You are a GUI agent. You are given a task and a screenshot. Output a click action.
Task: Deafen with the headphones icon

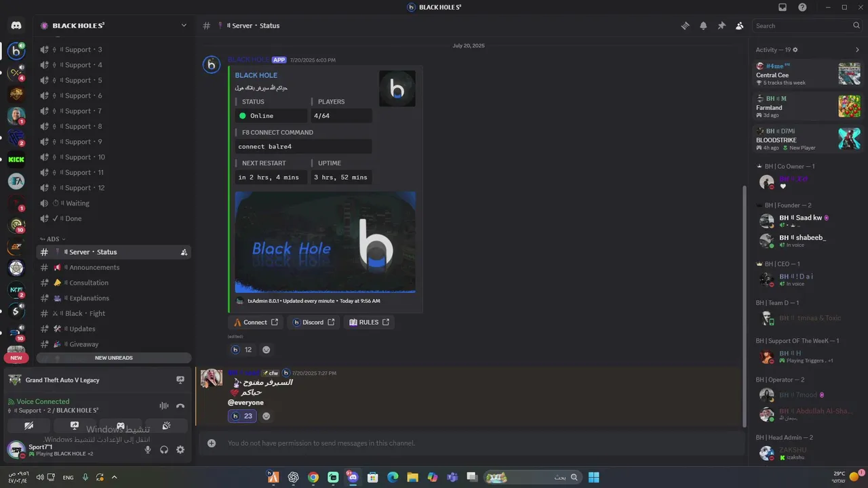[164, 449]
